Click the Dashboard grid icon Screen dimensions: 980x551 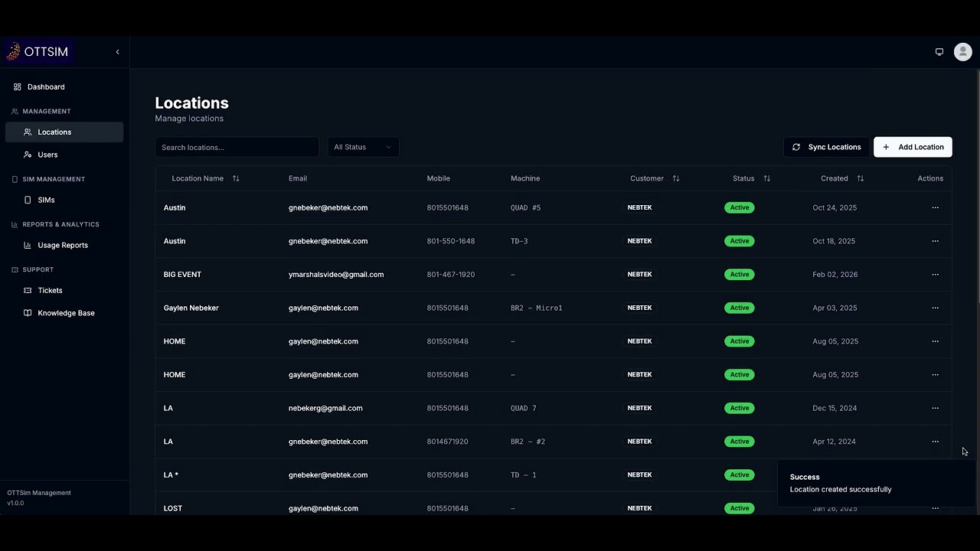18,87
